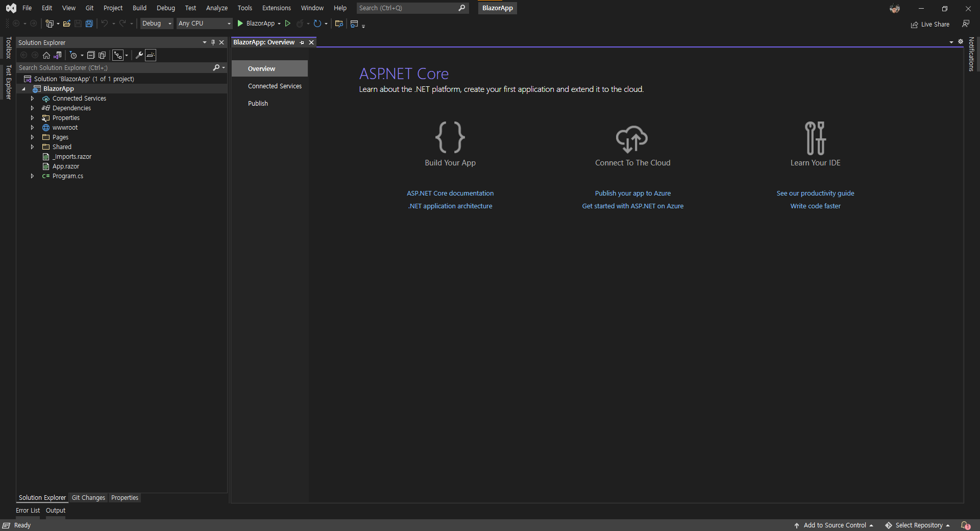Open .NET application architecture link

click(x=450, y=206)
